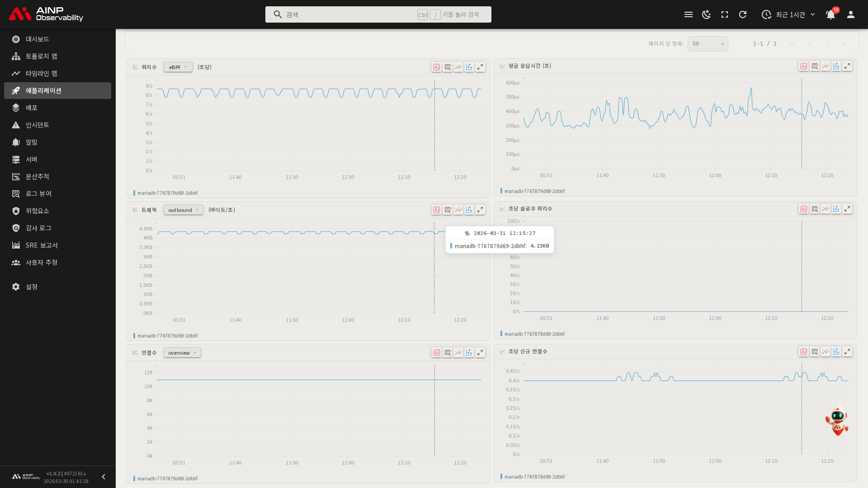Click the refresh icon in top bar

(743, 14)
